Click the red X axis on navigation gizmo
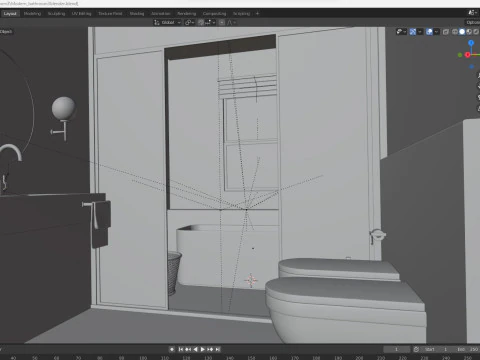 [x=467, y=55]
